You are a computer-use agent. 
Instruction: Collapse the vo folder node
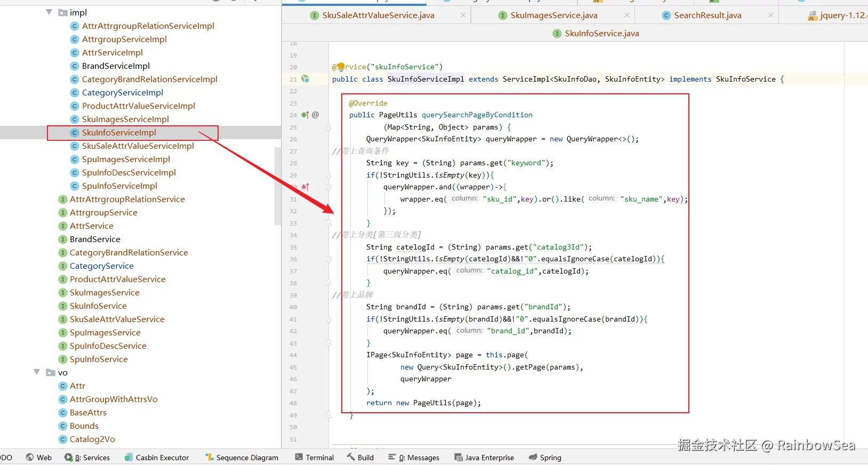point(37,372)
